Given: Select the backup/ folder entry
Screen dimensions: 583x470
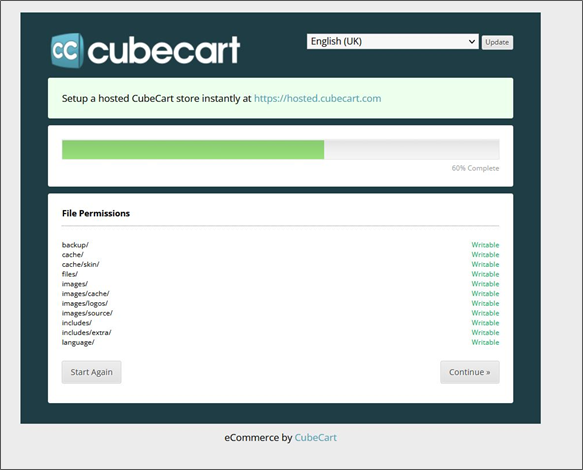Looking at the screenshot, I should (x=75, y=245).
